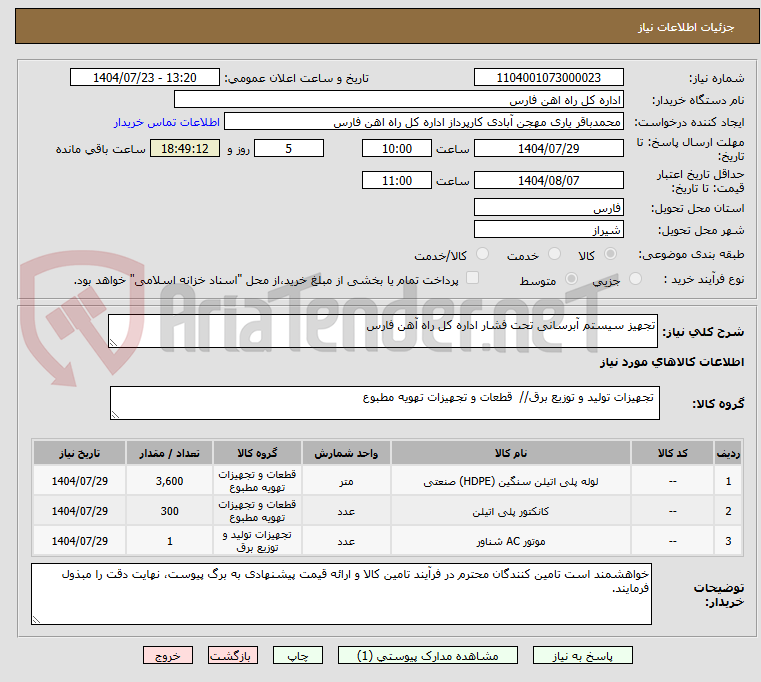This screenshot has height=682, width=761.
Task: Click the 'بازگشت' back button
Action: point(232,656)
